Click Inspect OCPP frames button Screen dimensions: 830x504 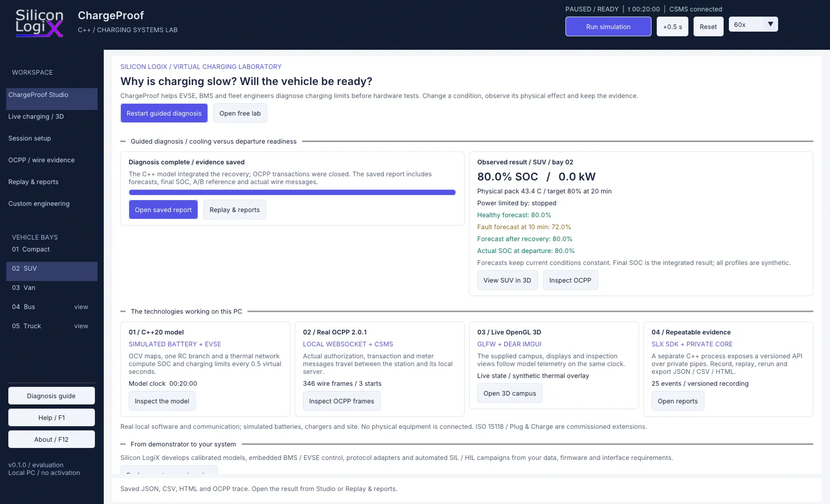tap(341, 401)
